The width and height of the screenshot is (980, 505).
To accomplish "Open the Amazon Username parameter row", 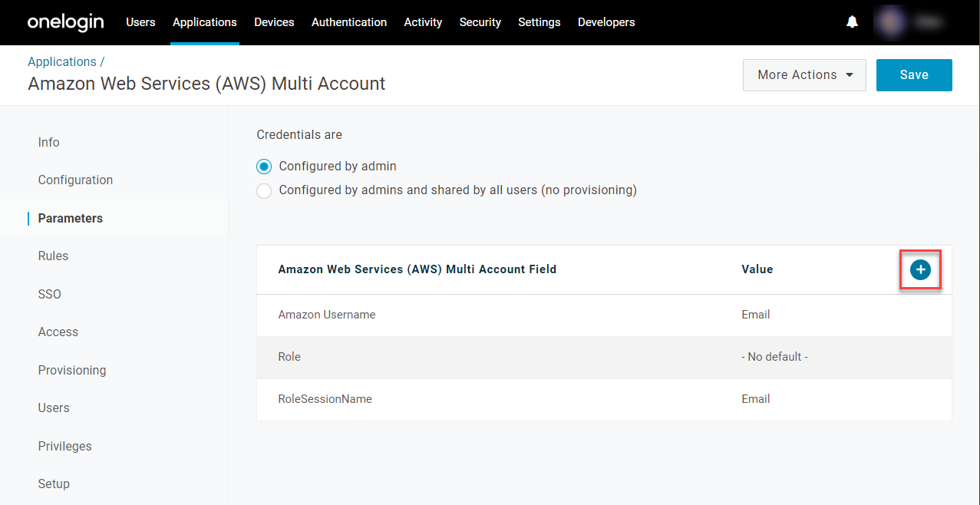I will pos(604,315).
